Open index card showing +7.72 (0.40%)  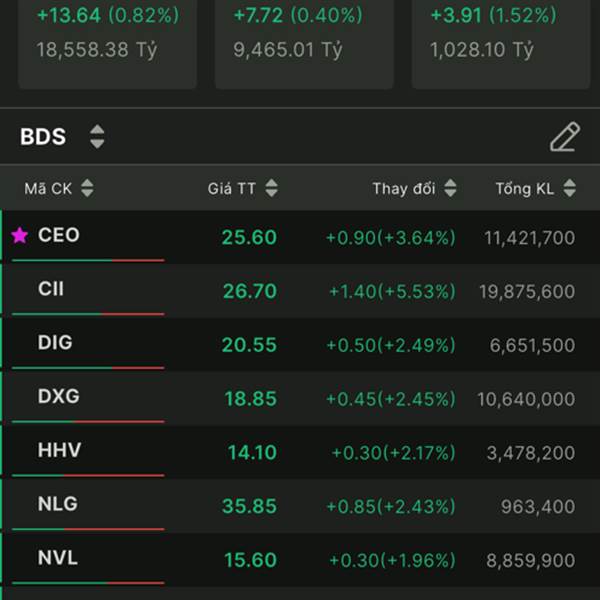tap(303, 35)
